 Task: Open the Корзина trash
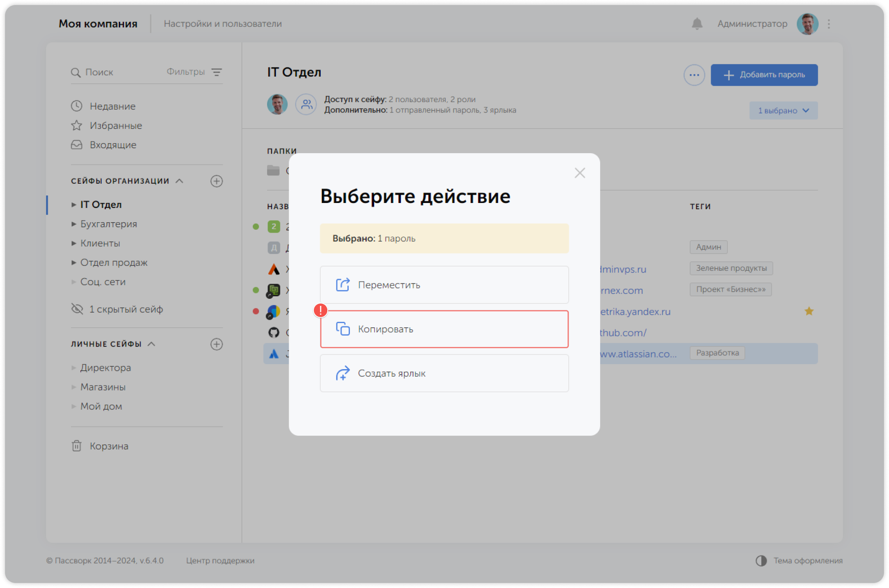(x=109, y=446)
